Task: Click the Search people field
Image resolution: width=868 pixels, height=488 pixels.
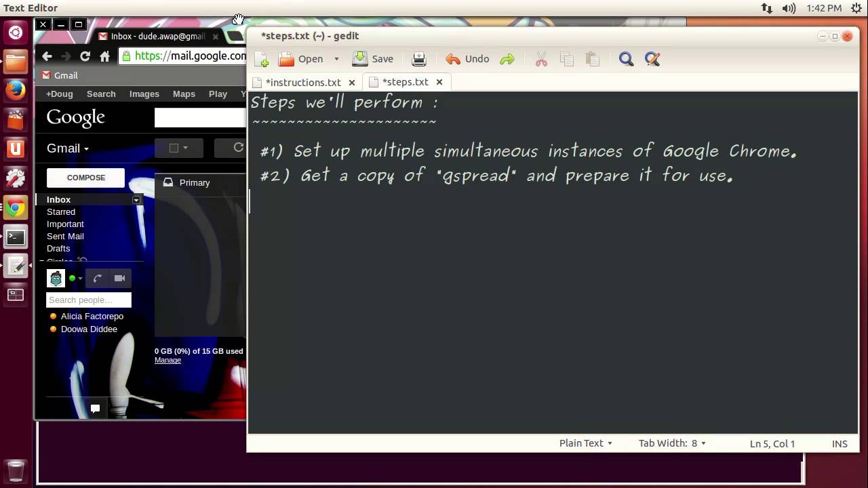Action: (x=89, y=300)
